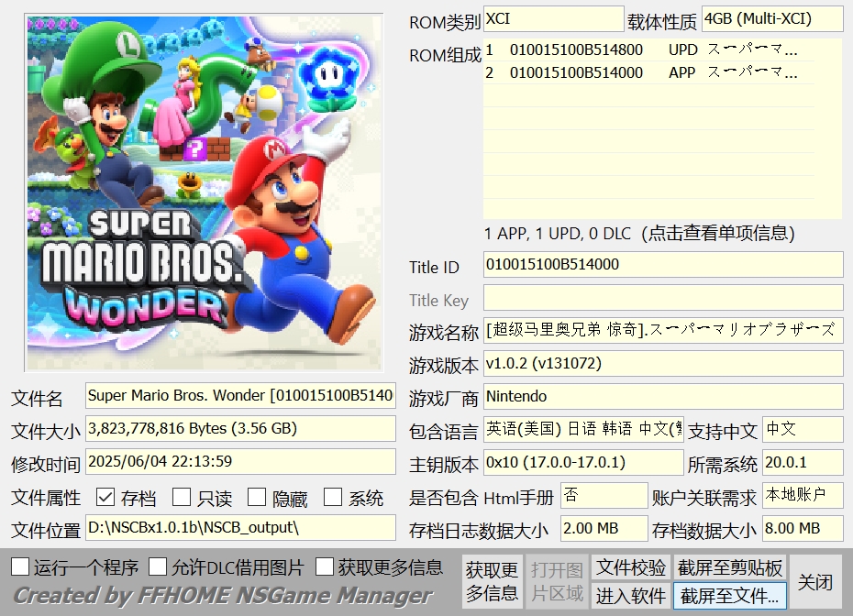Click the 文件位置 path field

click(239, 528)
